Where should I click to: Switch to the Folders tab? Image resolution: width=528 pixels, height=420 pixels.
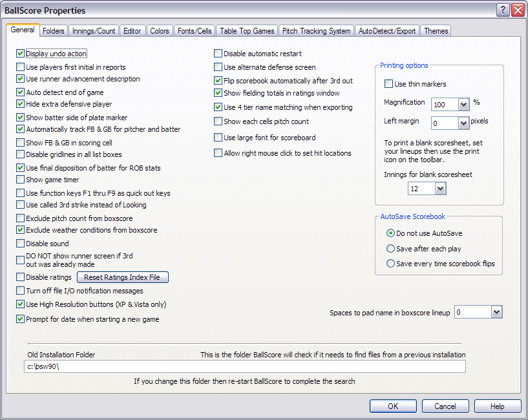(53, 31)
